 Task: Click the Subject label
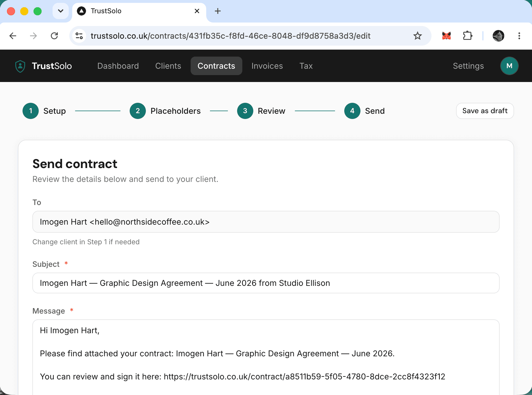click(x=46, y=264)
